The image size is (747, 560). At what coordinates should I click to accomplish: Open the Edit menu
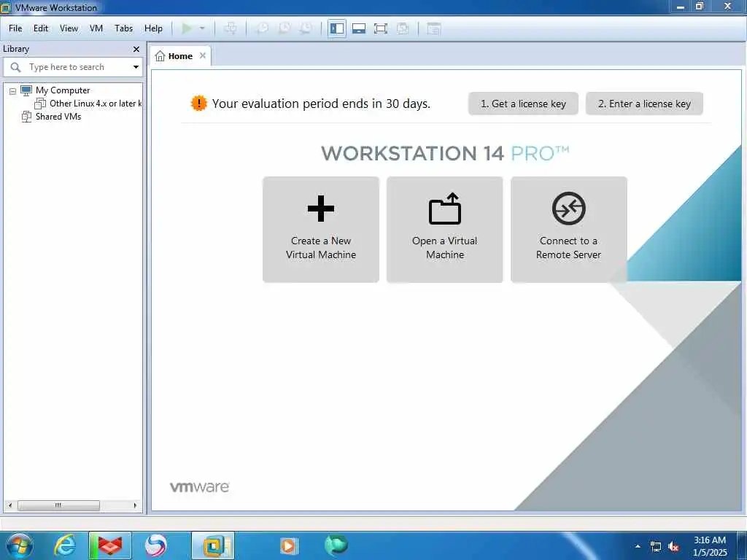(x=41, y=28)
